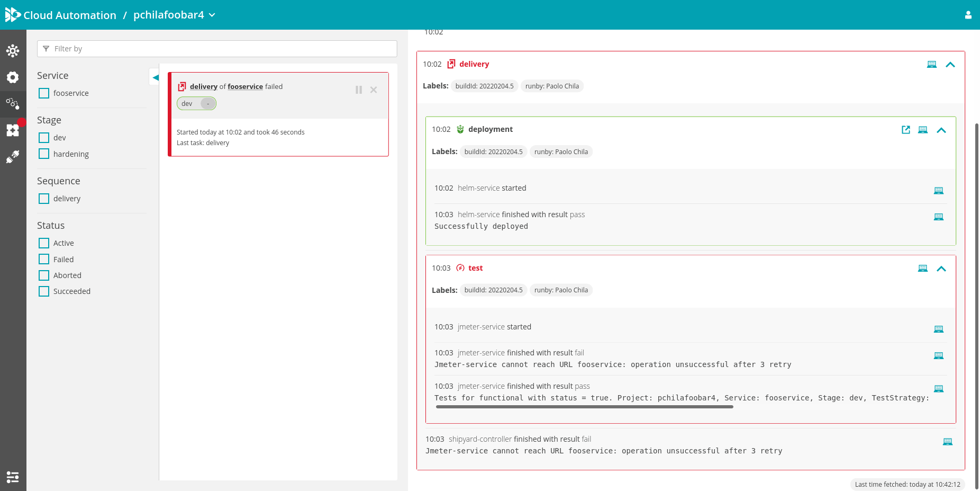Show payload for jmeter-service result pass event
Image resolution: width=980 pixels, height=491 pixels.
939,389
